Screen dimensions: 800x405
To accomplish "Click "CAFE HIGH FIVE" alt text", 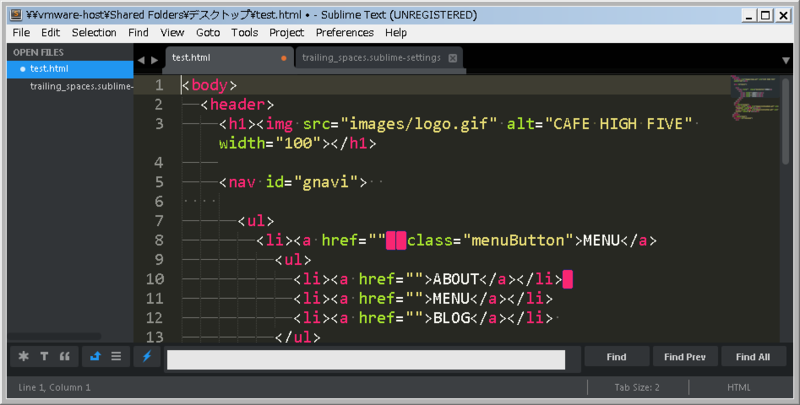I will click(618, 124).
